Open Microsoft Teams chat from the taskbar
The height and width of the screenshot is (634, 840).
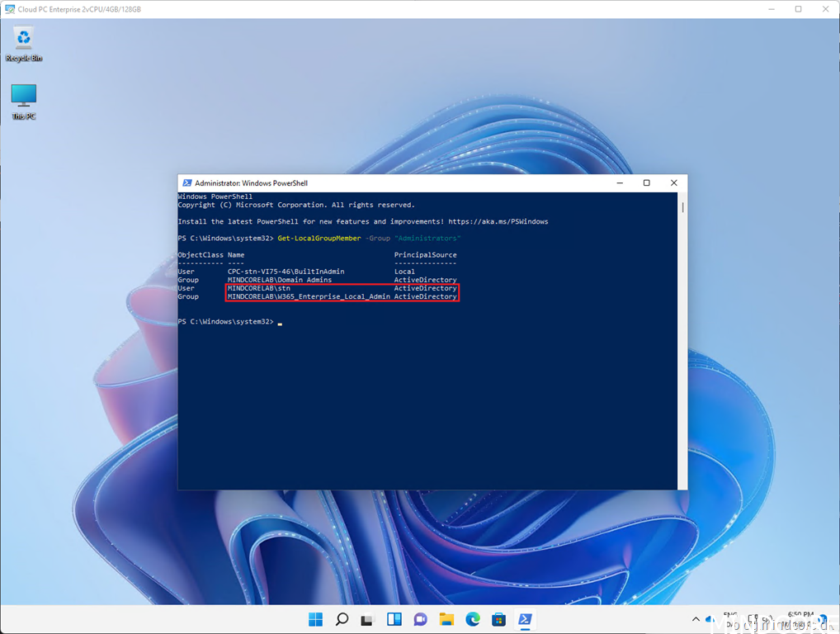pyautogui.click(x=421, y=618)
